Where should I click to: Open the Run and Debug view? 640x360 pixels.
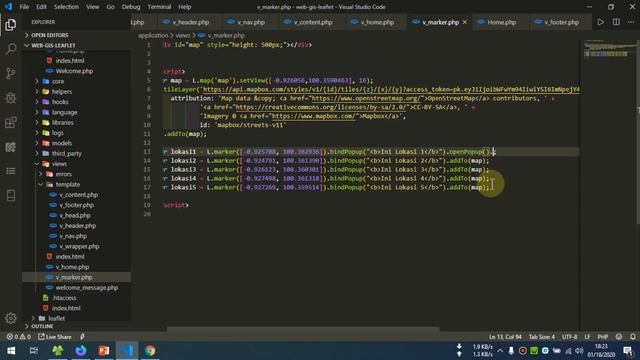[x=11, y=98]
